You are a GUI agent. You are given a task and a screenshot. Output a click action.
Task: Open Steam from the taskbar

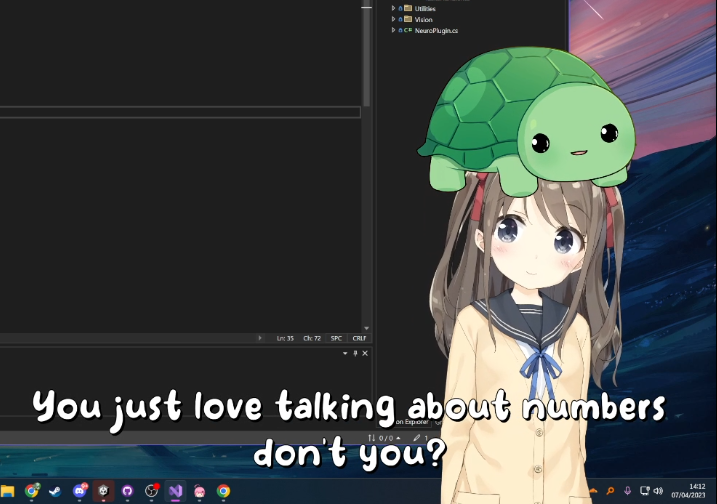(55, 491)
